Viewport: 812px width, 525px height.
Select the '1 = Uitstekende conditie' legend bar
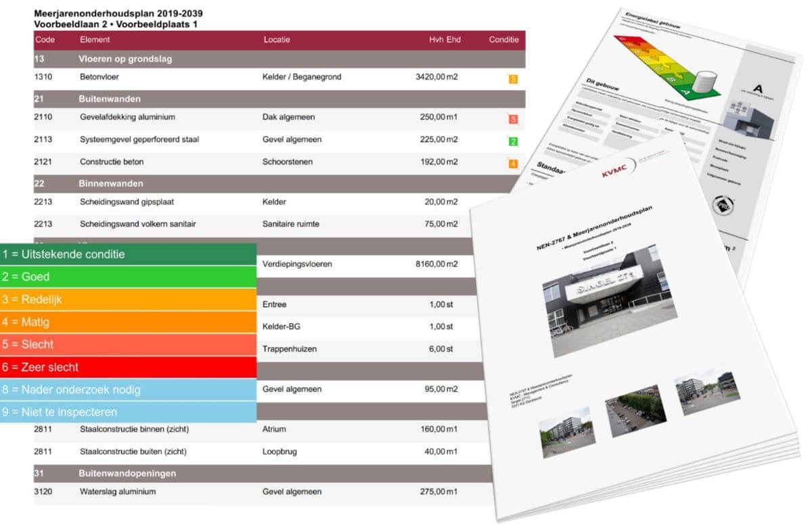click(129, 254)
